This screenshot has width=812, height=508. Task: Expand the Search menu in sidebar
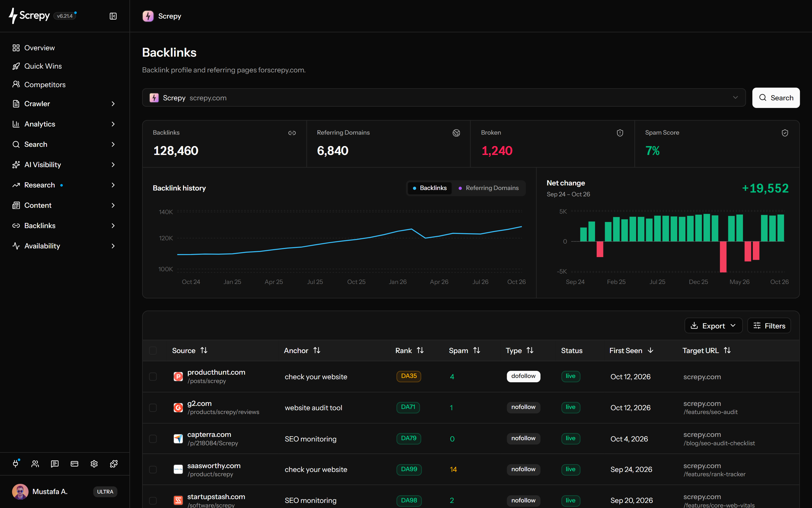pyautogui.click(x=64, y=144)
